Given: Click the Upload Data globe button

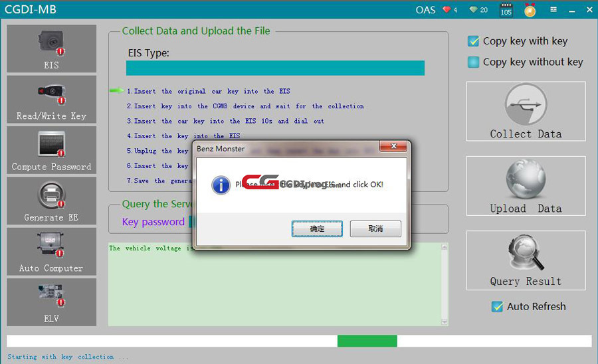Looking at the screenshot, I should 526,186.
